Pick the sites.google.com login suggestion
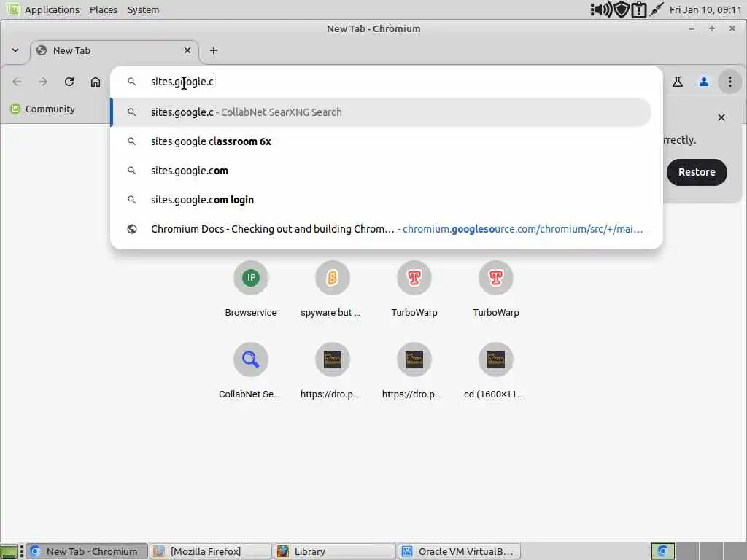The width and height of the screenshot is (747, 560). pos(381,200)
